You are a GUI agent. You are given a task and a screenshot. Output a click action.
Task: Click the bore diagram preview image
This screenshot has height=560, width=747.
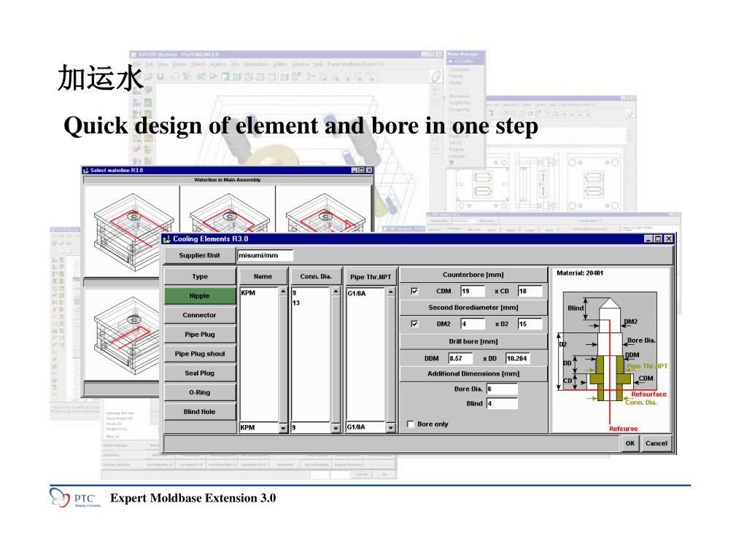click(x=611, y=351)
